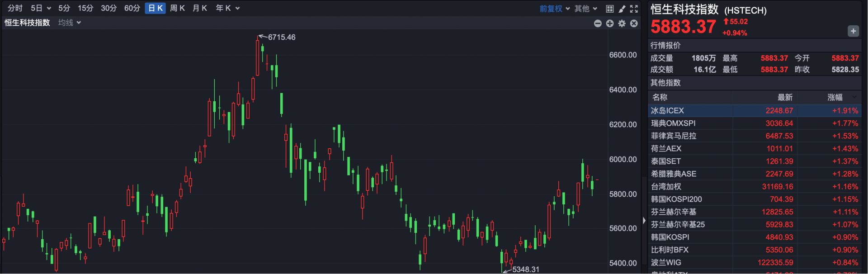Add HSTECH to watchlist with plus button
The width and height of the screenshot is (868, 274).
[853, 31]
